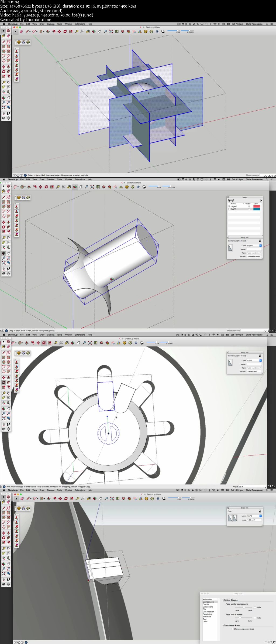
Task: Choose Rotate tool in topmost screenshot's horizontal toolbar
Action: pyautogui.click(x=65, y=32)
